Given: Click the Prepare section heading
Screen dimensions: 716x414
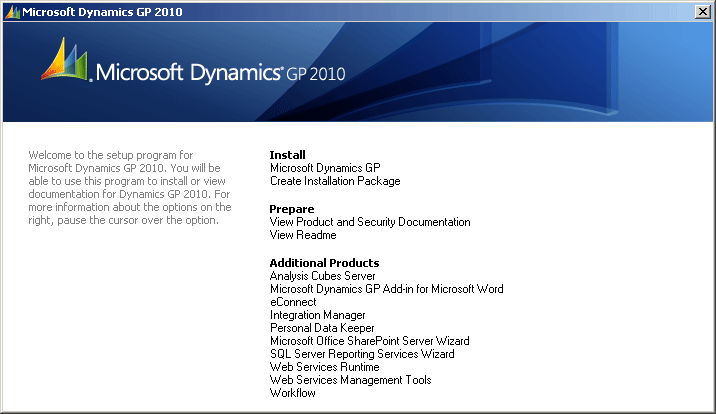Looking at the screenshot, I should 292,209.
